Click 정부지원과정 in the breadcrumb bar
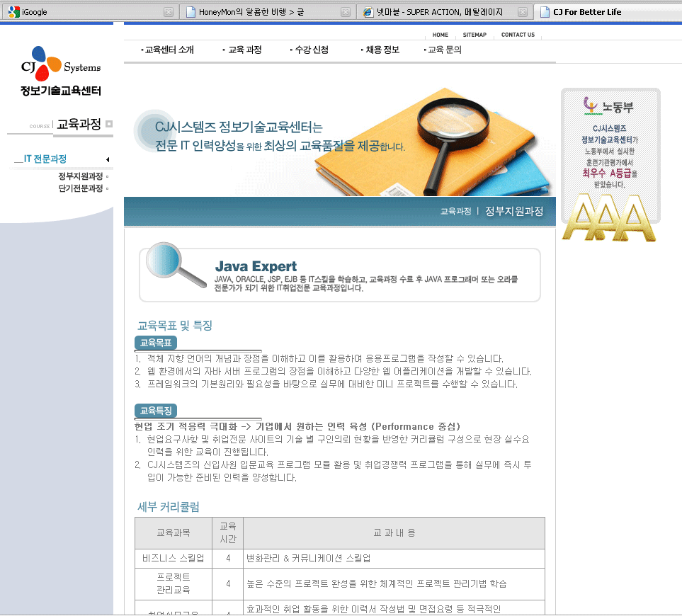682x616 pixels. point(514,211)
